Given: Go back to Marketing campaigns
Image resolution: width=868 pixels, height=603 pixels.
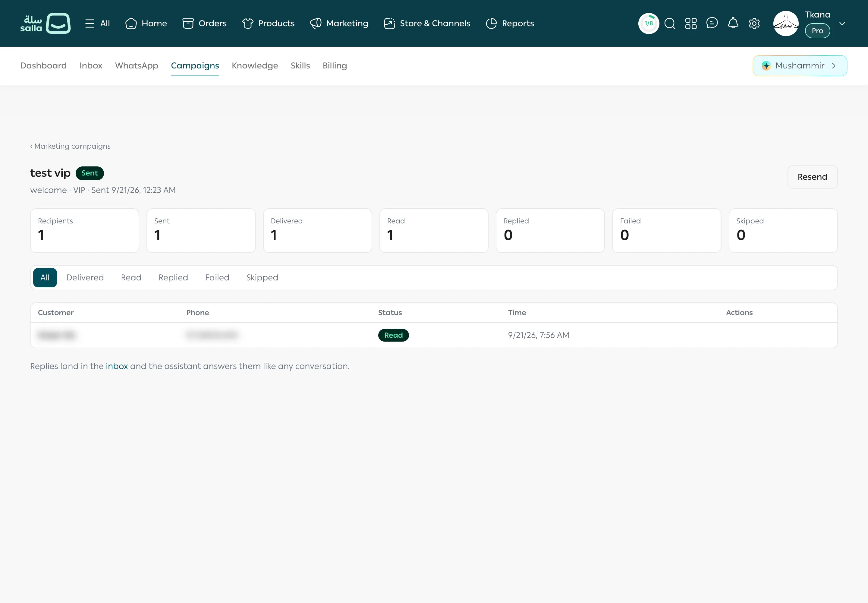Looking at the screenshot, I should (x=70, y=146).
